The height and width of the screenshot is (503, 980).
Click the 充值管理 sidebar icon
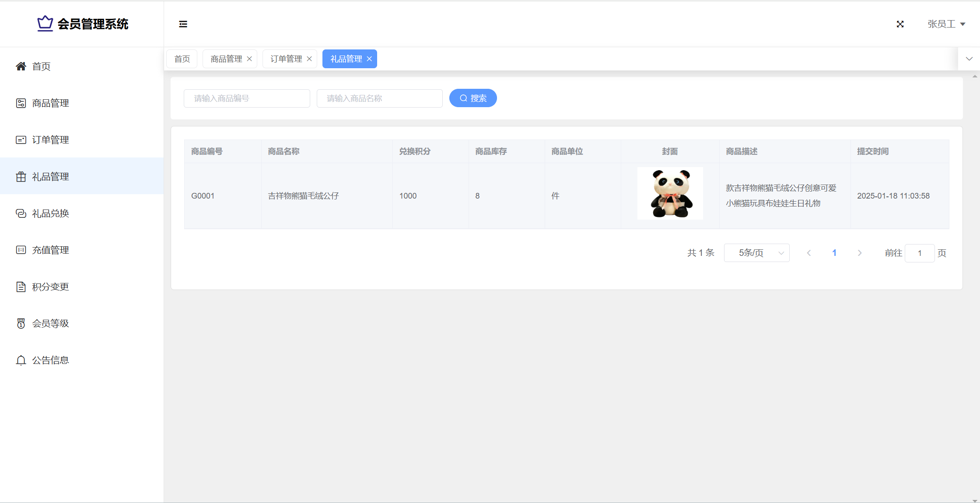click(21, 250)
